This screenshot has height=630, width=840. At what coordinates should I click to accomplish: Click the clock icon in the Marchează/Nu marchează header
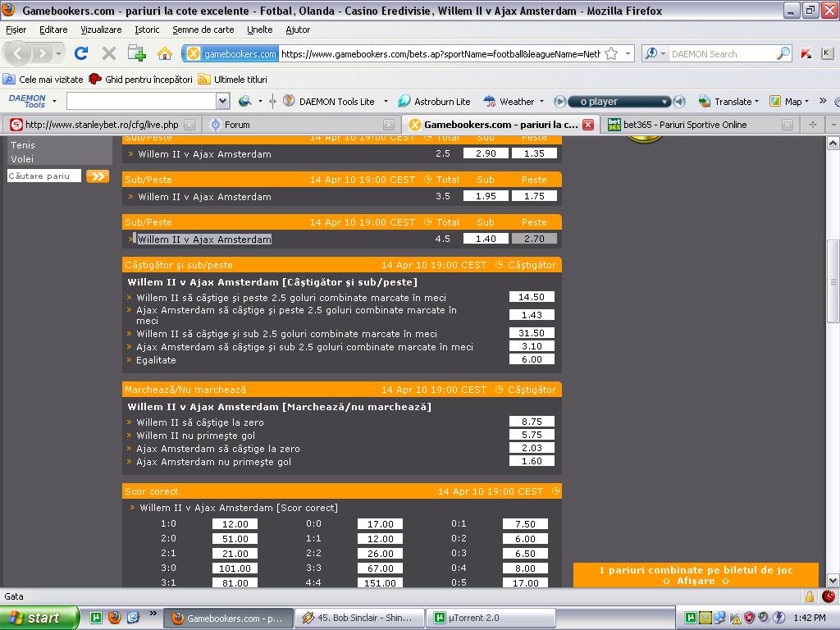coord(499,390)
